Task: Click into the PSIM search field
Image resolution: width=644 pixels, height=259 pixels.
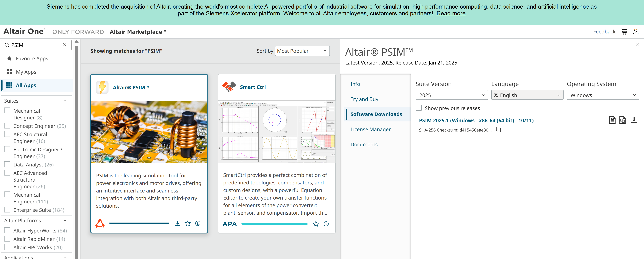Action: point(36,45)
